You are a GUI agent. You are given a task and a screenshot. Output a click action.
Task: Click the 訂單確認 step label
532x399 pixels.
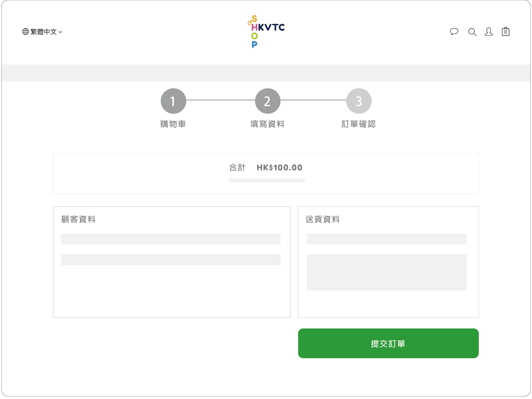point(359,124)
